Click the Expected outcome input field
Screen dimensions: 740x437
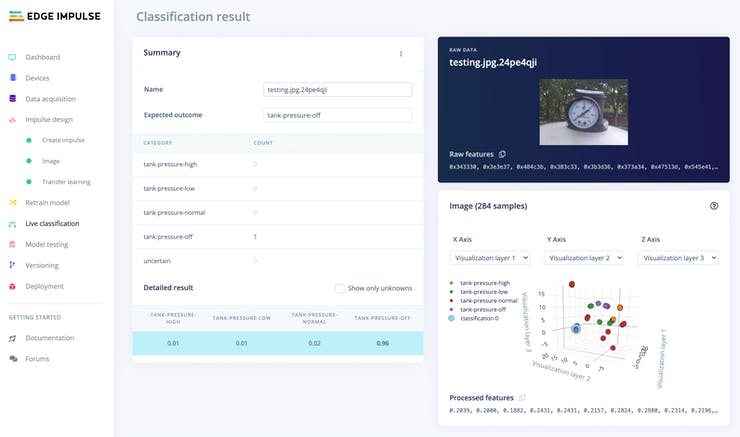337,115
